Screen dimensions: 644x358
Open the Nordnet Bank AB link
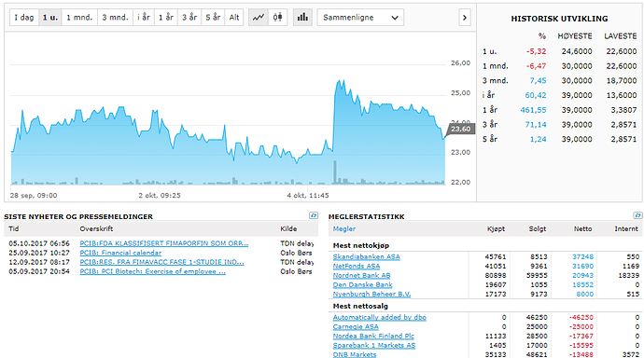point(361,276)
